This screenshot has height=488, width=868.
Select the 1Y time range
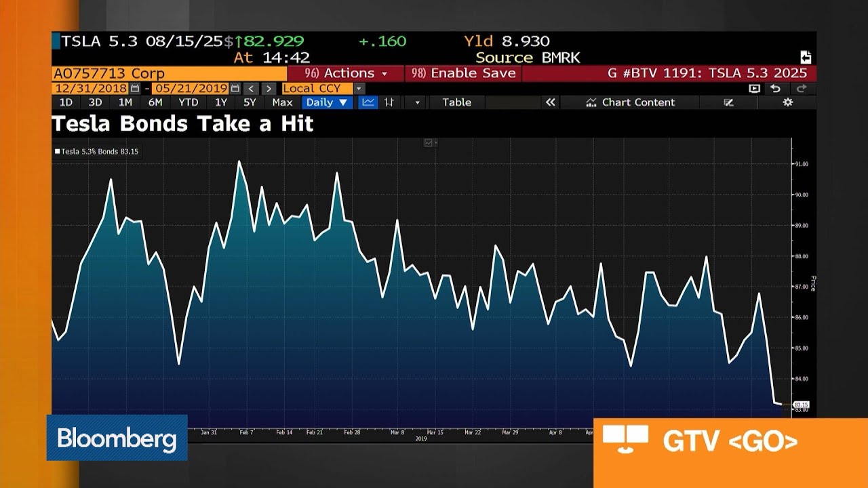pyautogui.click(x=221, y=102)
